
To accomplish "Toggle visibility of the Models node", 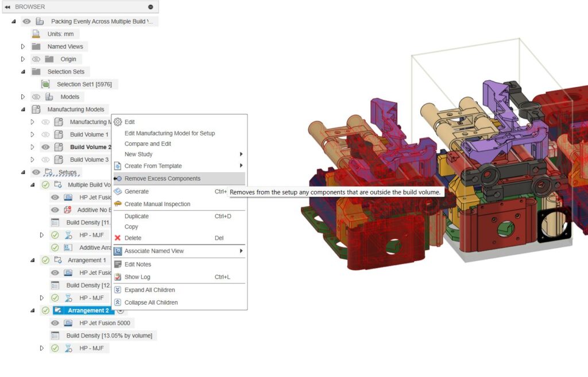I will pos(36,96).
